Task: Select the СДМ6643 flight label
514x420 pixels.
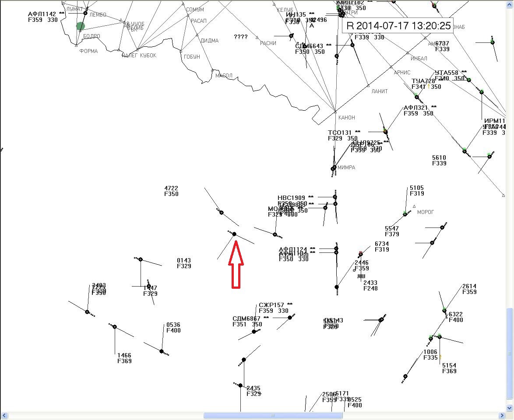Action: (x=313, y=49)
